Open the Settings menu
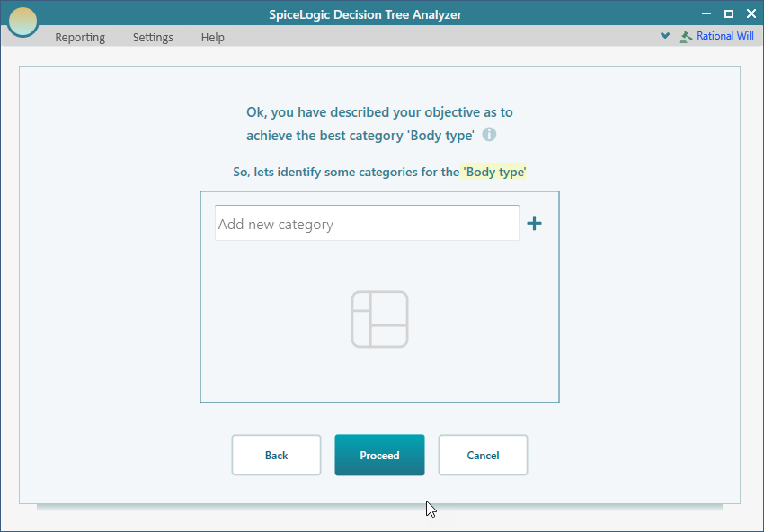The height and width of the screenshot is (532, 764). click(153, 38)
